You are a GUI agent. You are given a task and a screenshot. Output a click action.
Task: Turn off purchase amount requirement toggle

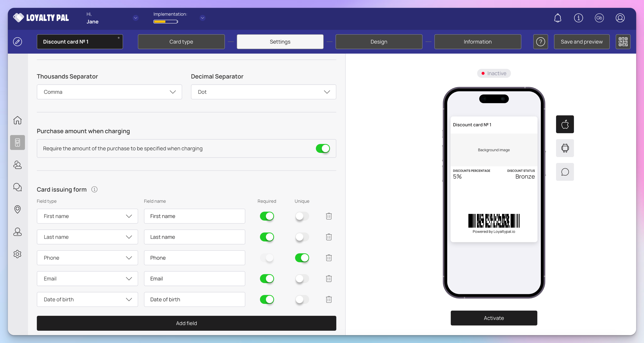point(322,148)
